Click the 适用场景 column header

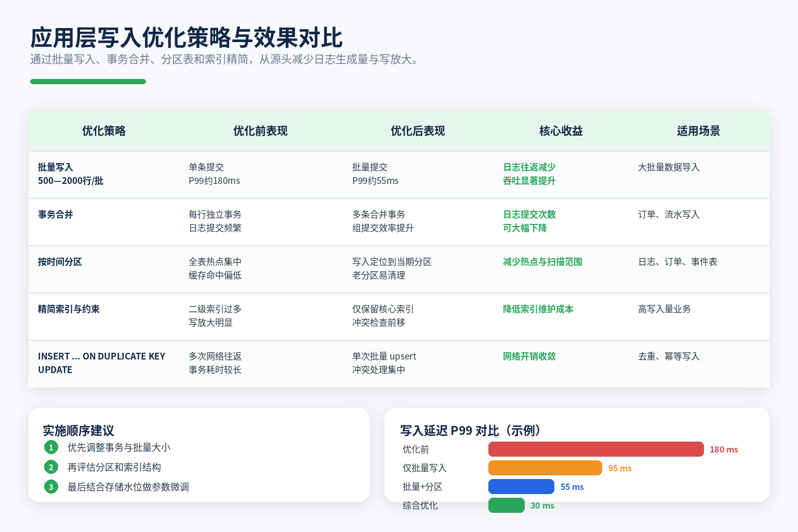click(x=698, y=131)
